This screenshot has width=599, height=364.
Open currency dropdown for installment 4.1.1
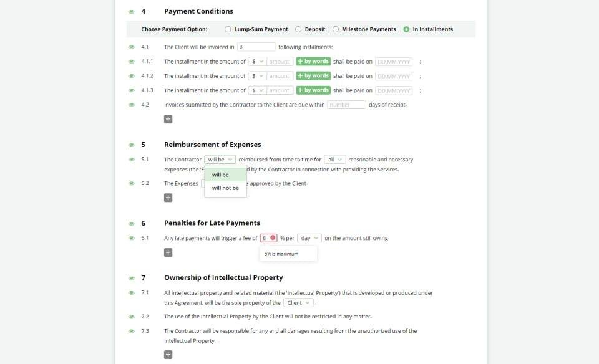[257, 62]
